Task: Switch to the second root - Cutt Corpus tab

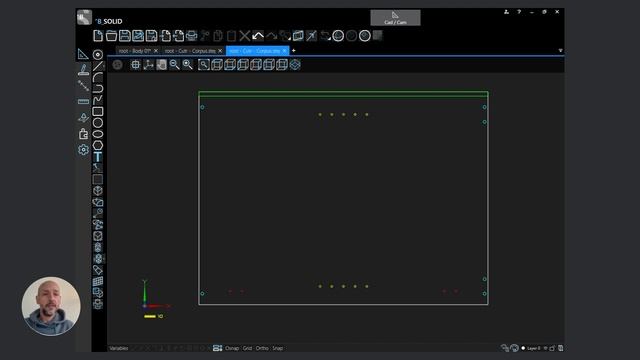Action: (190, 51)
